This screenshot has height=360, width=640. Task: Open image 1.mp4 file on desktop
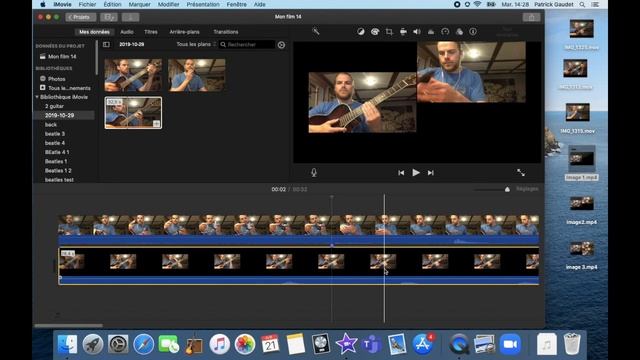tap(582, 163)
